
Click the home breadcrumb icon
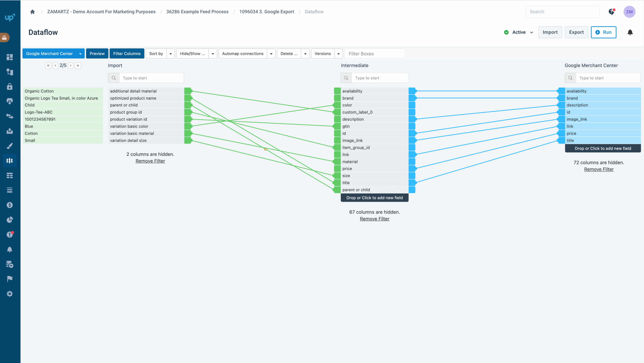32,12
